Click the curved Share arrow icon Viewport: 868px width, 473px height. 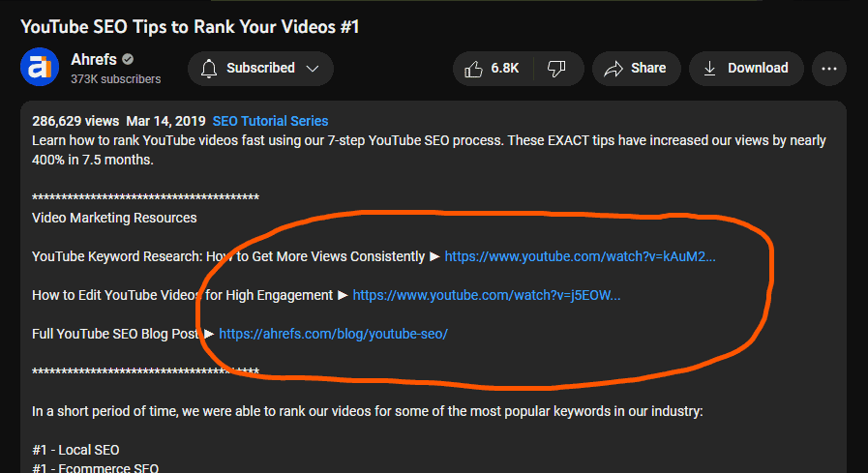[x=613, y=69]
